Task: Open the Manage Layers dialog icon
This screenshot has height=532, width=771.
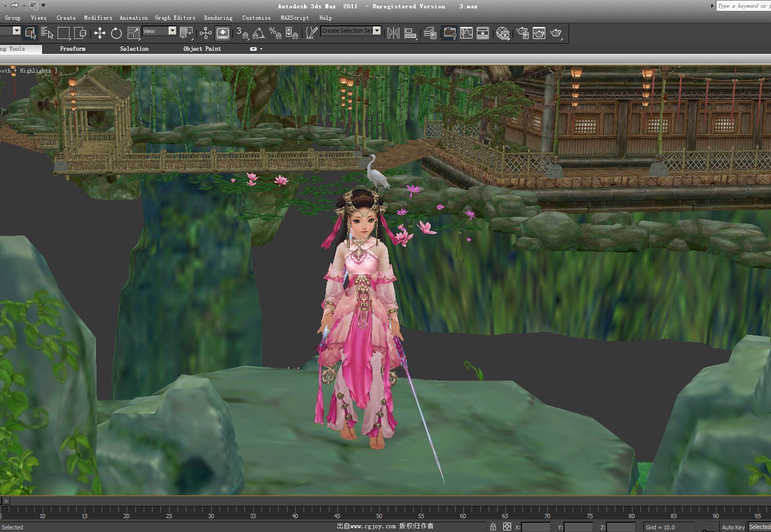Action: (430, 33)
